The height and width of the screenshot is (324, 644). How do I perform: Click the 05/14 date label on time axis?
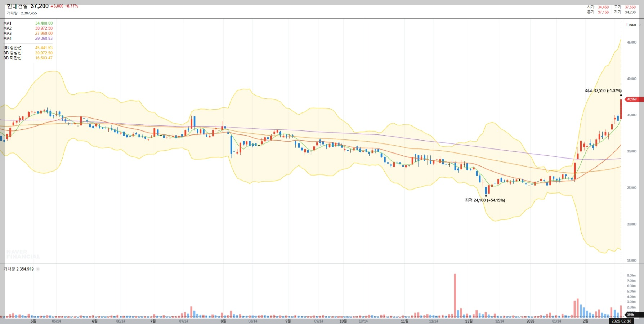click(x=57, y=321)
